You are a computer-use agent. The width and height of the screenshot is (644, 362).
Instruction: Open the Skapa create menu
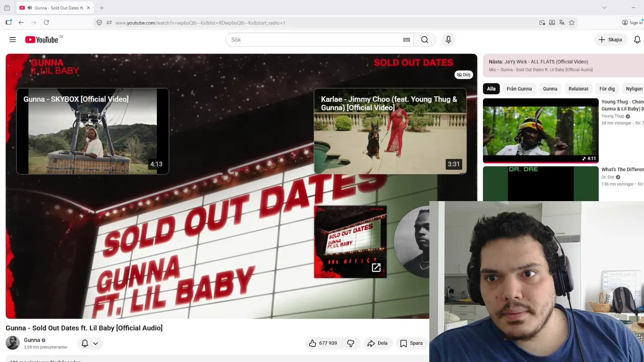tap(610, 40)
